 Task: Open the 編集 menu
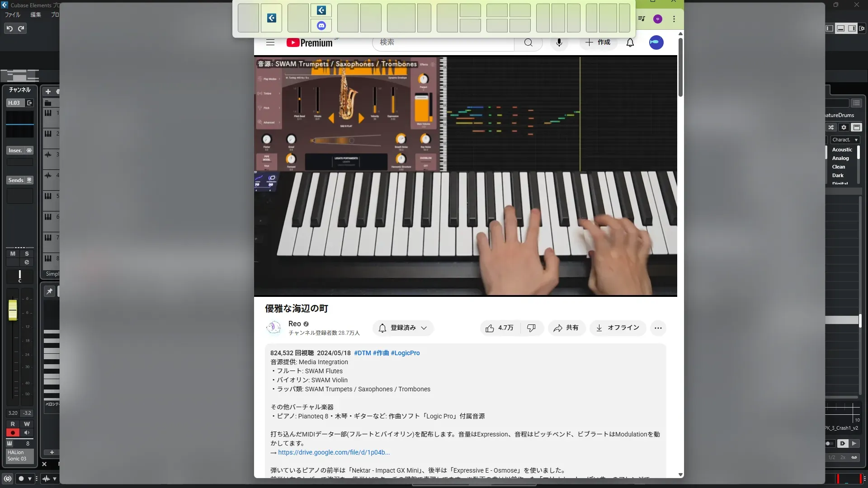tap(35, 14)
